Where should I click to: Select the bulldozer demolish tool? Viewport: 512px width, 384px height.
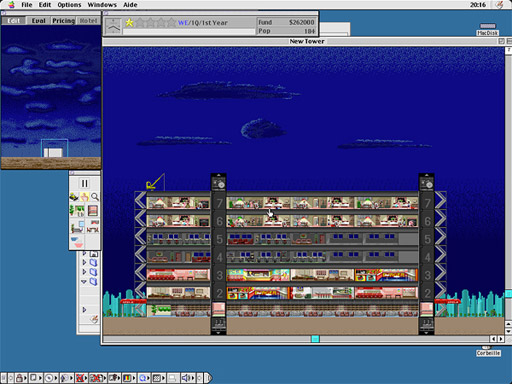(74, 197)
